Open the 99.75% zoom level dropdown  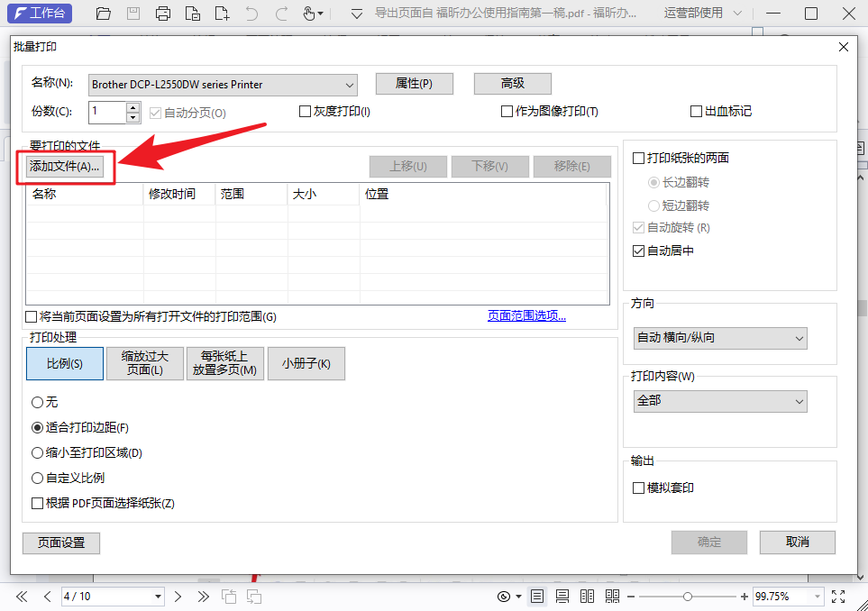[817, 596]
